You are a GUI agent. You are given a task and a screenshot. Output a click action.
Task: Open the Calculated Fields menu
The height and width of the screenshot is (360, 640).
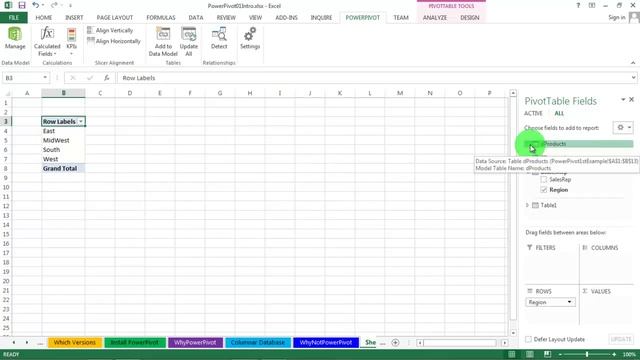[x=47, y=42]
